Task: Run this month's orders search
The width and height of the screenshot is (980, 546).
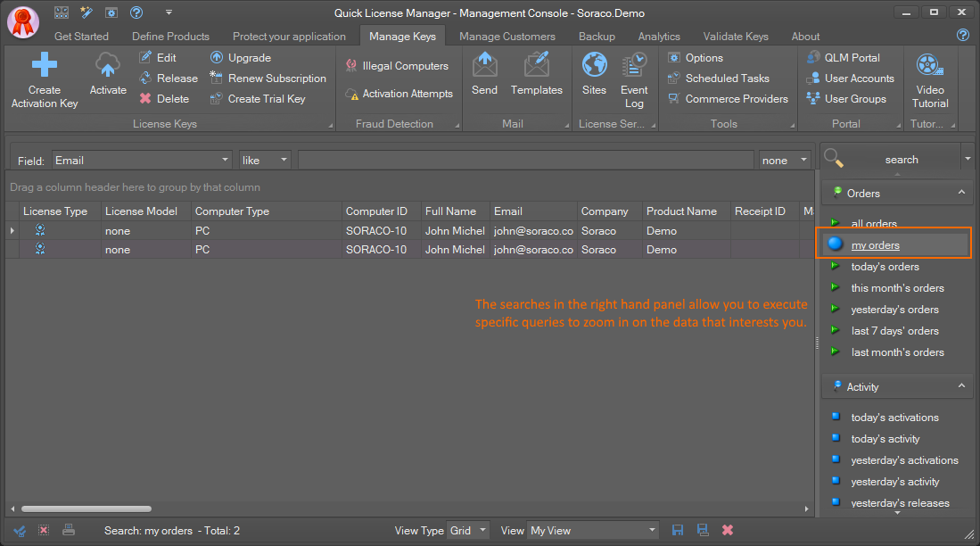Action: point(897,287)
